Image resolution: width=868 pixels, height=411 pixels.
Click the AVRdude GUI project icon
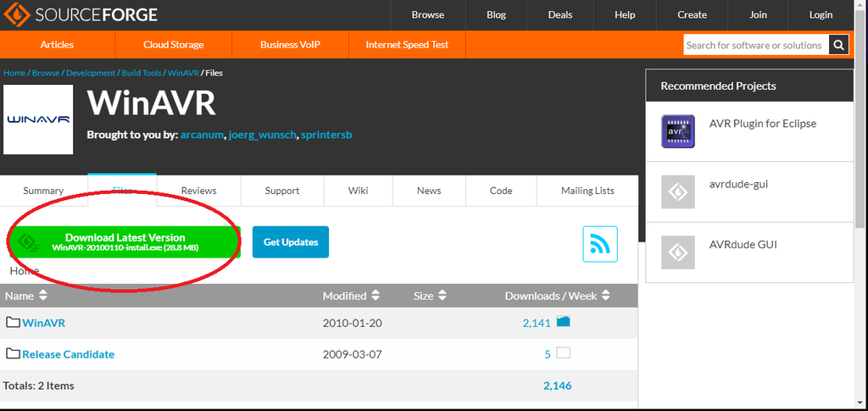(678, 253)
